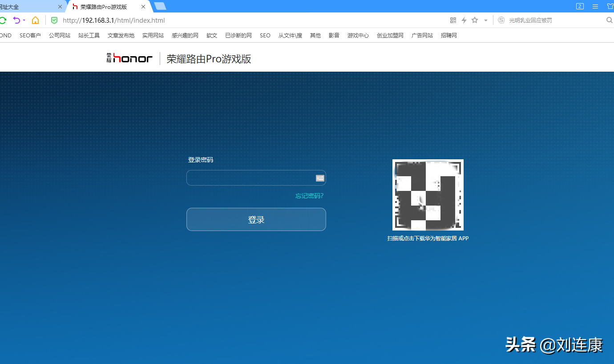
Task: Run search with the magnifier icon
Action: click(x=610, y=20)
